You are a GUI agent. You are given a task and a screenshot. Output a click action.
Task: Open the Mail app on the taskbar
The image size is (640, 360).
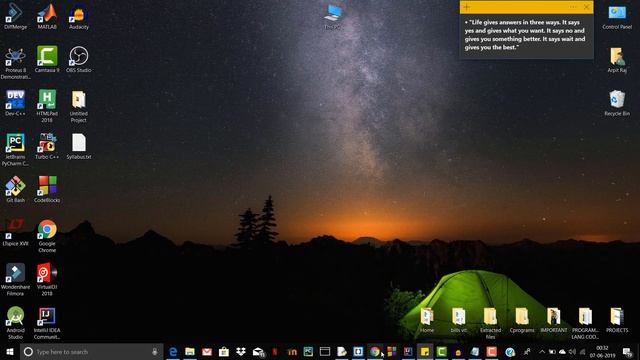tap(258, 351)
